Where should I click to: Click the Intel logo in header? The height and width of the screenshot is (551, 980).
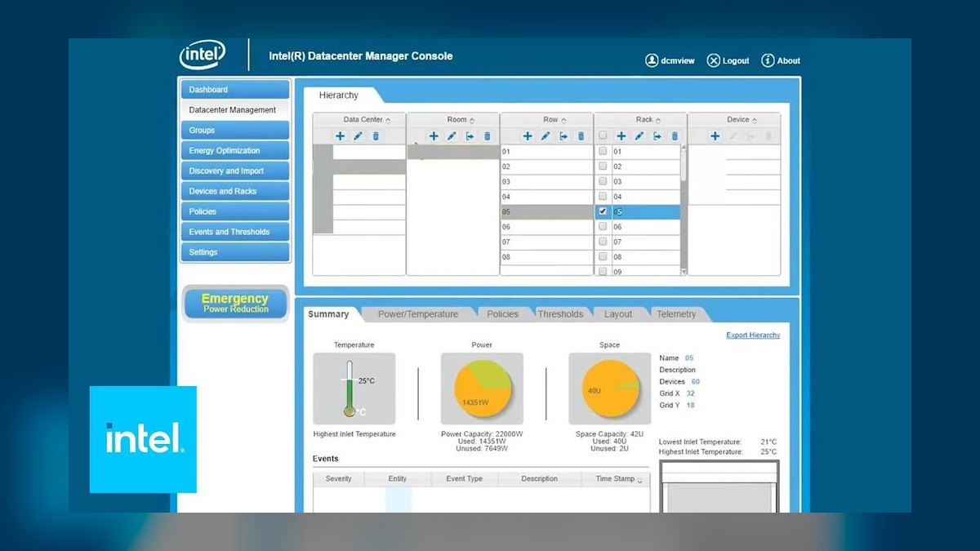[203, 56]
